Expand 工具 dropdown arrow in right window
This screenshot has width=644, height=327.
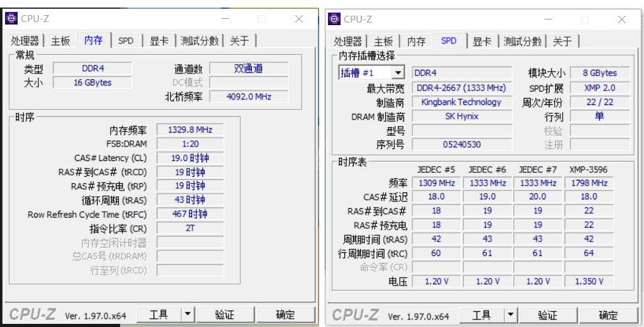(510, 315)
